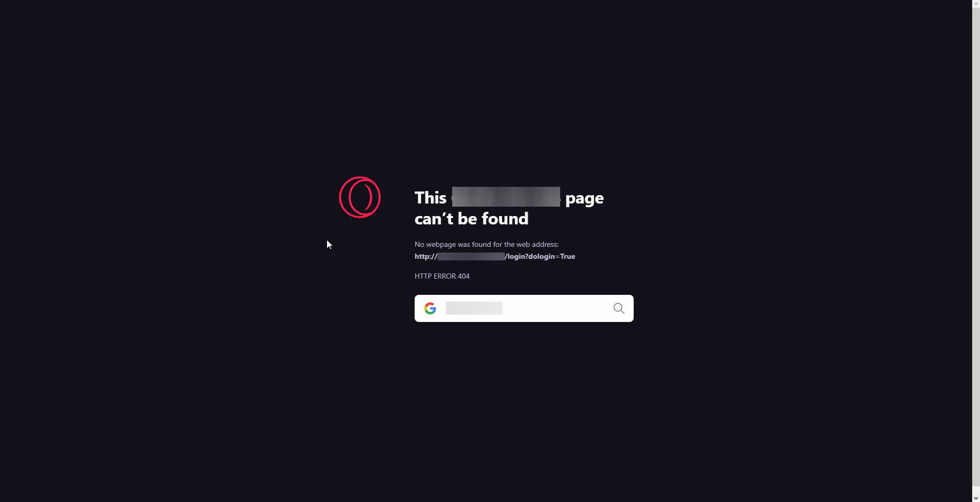This screenshot has height=502, width=980.
Task: Click the red Opera GX logo
Action: [360, 197]
